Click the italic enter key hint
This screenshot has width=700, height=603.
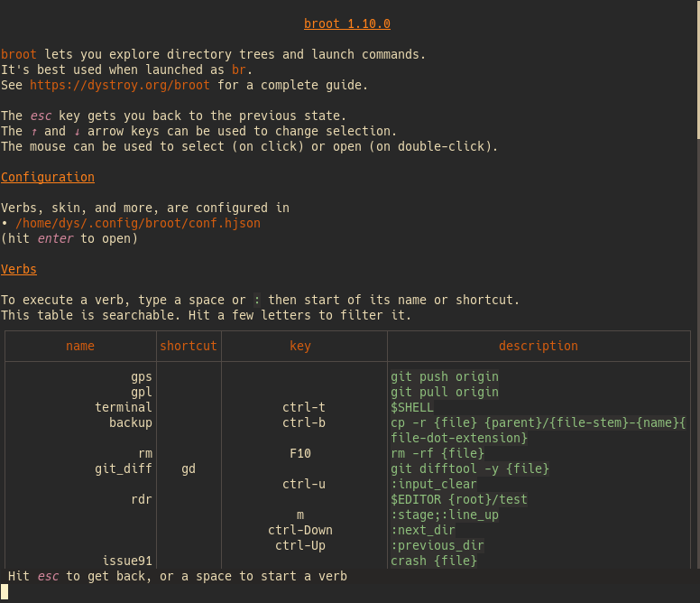coord(55,238)
